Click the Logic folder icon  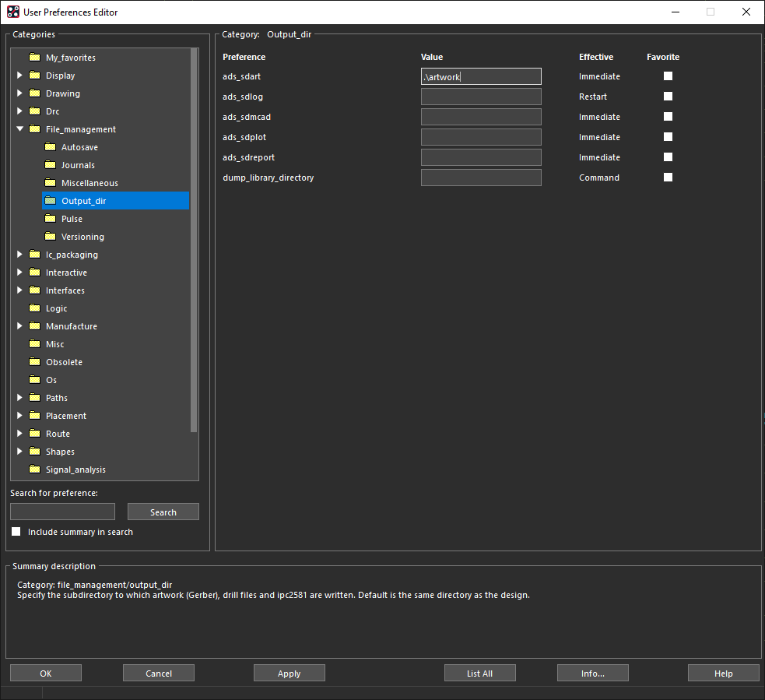pyautogui.click(x=35, y=308)
